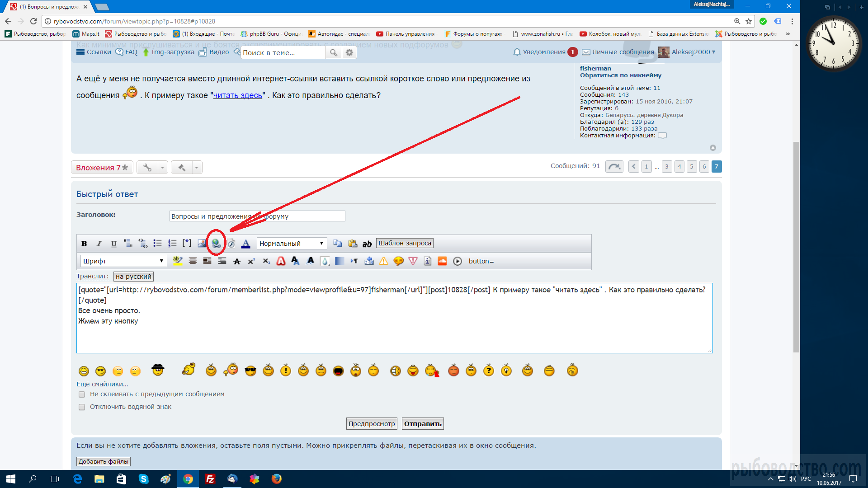Open FileZilla from the taskbar
Viewport: 868px width, 488px height.
point(210,479)
